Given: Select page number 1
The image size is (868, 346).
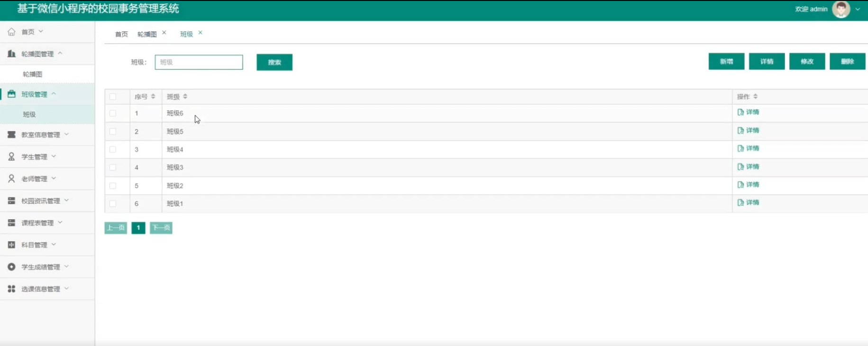Looking at the screenshot, I should [x=138, y=228].
